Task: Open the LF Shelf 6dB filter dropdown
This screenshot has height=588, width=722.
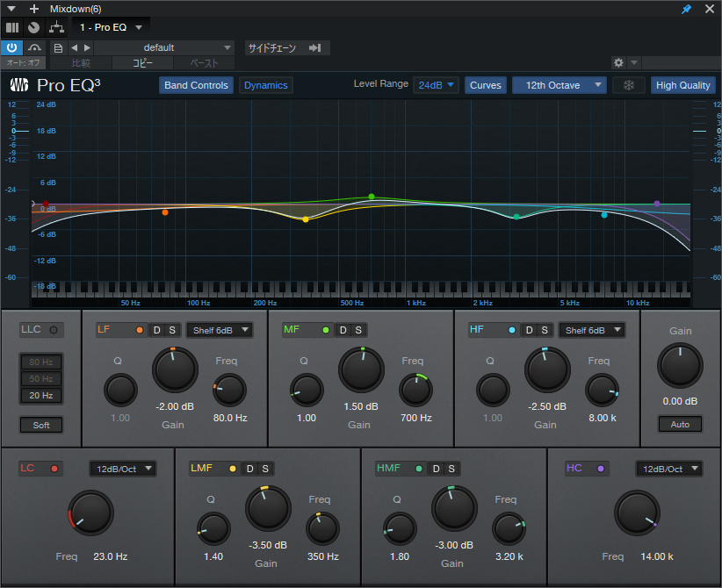Action: coord(220,330)
